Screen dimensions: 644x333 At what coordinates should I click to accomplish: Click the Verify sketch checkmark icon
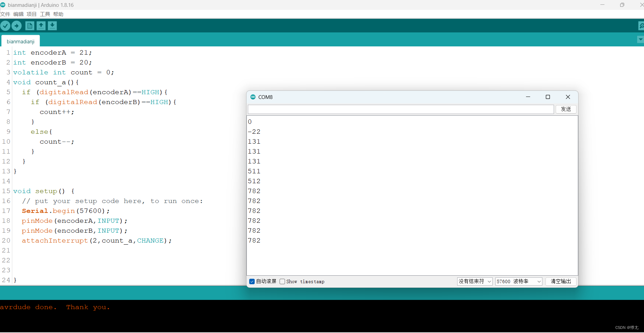coord(5,26)
